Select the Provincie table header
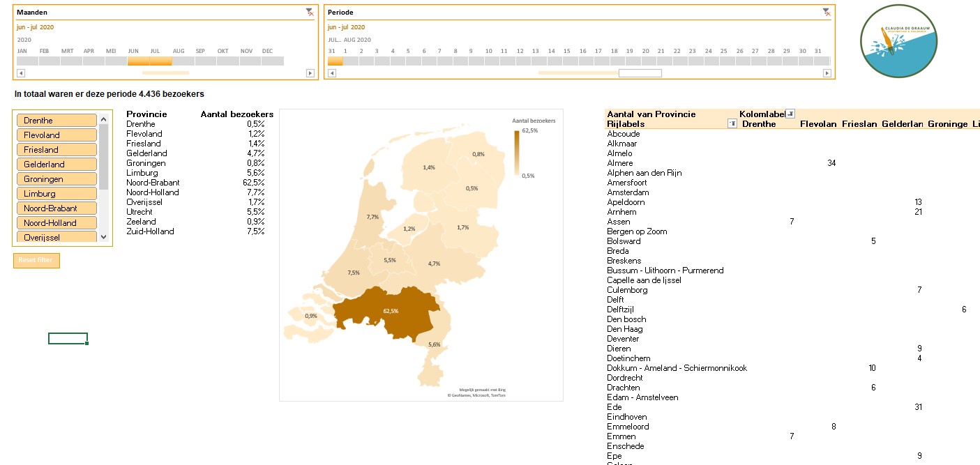 [146, 114]
